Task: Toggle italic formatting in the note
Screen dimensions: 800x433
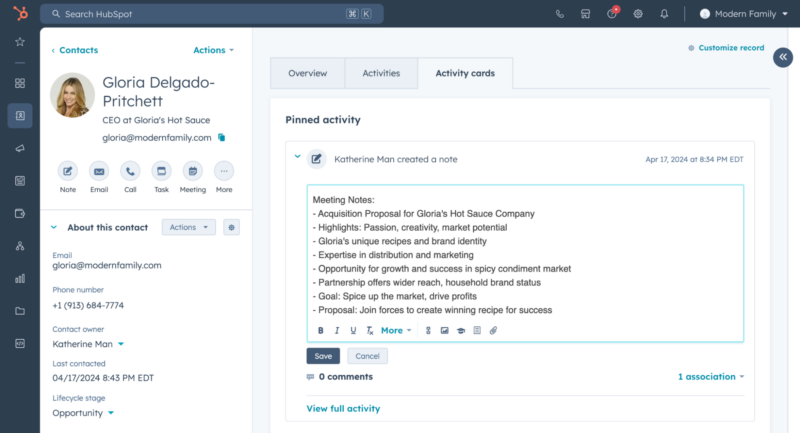Action: [337, 330]
